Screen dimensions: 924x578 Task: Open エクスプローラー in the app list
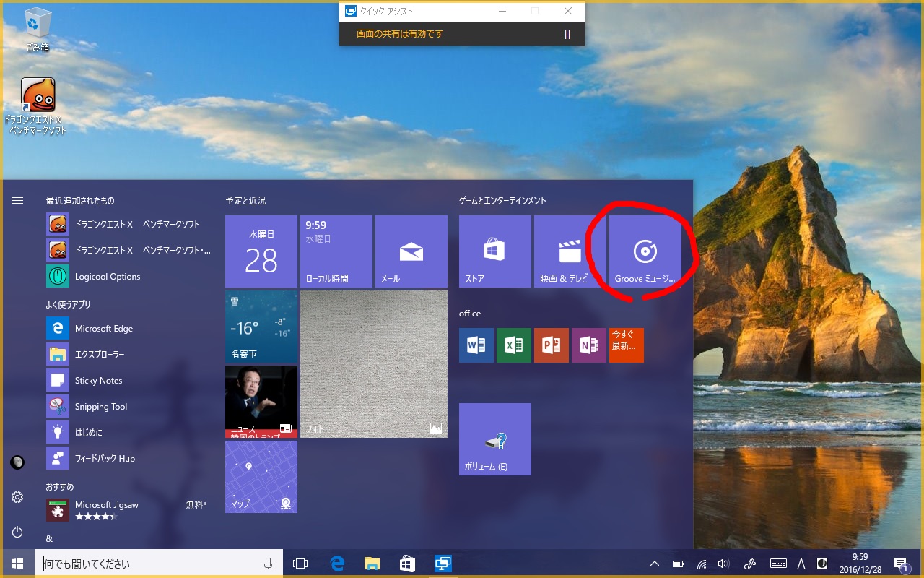point(130,355)
